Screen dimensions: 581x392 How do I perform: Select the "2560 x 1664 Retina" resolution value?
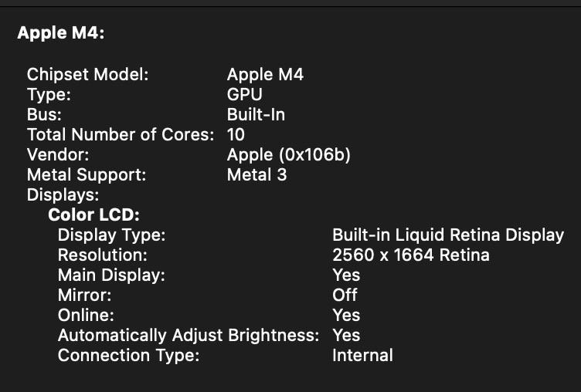tap(410, 255)
